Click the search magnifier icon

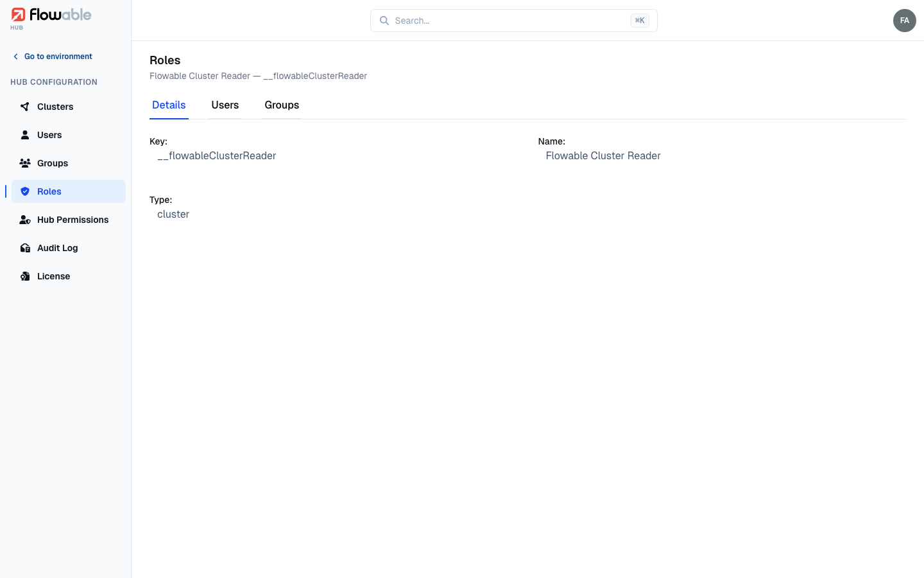point(384,21)
